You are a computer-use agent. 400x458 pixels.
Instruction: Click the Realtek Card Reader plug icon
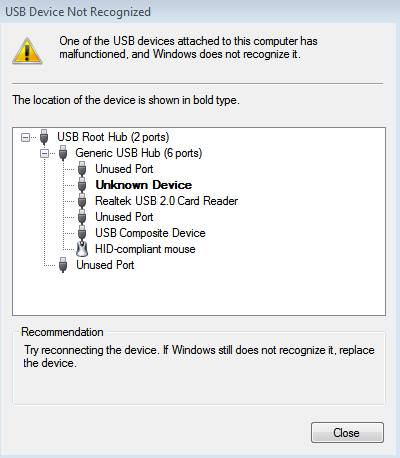[x=82, y=201]
